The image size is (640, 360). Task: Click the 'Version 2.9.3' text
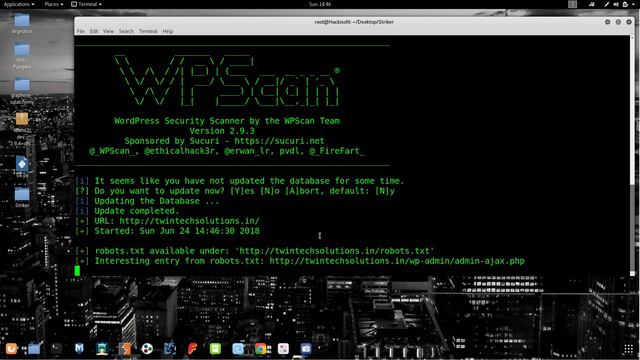pos(222,131)
